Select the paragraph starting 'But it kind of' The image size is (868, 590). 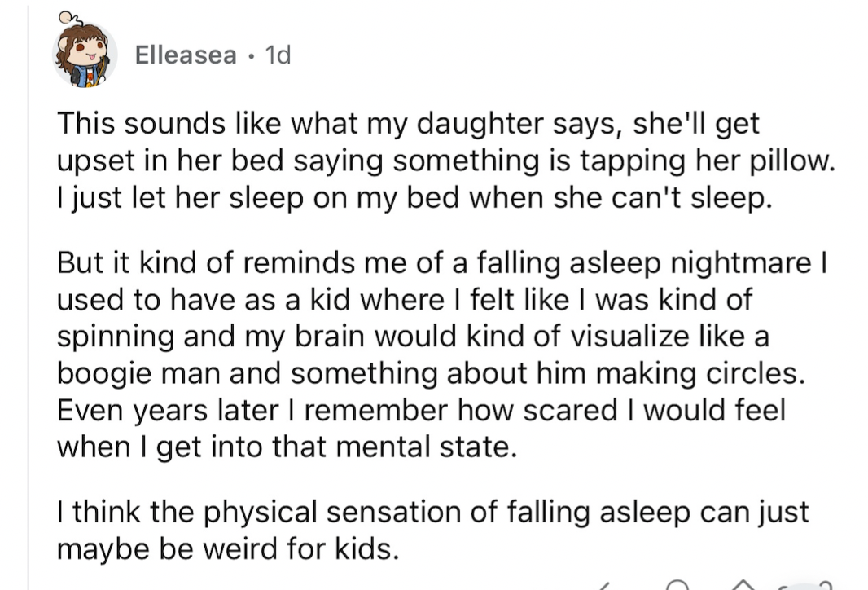tap(442, 354)
